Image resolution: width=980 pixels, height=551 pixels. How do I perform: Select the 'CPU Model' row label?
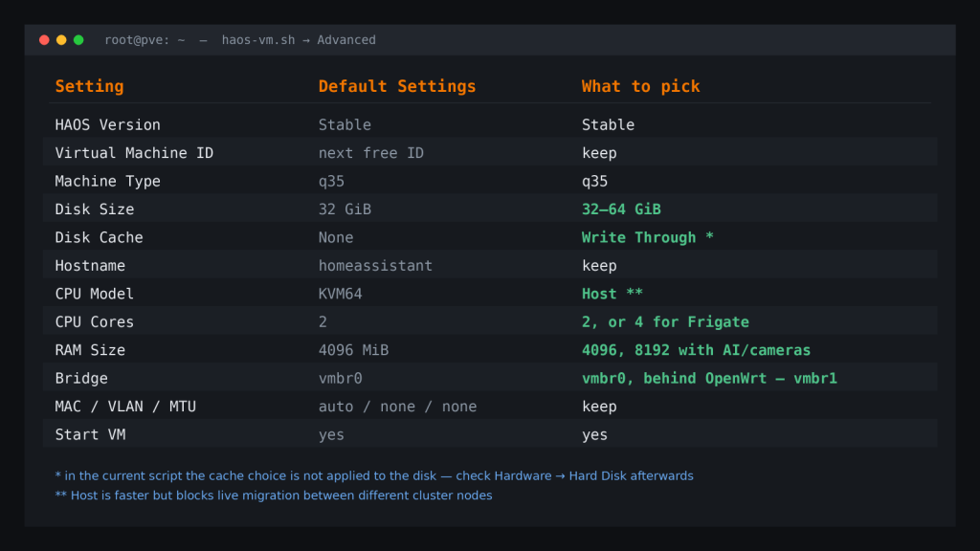[95, 294]
